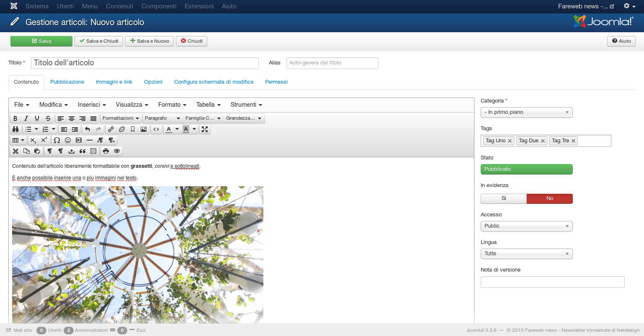Viewport: 644px width, 336px height.
Task: Click the insert image icon
Action: [x=144, y=129]
